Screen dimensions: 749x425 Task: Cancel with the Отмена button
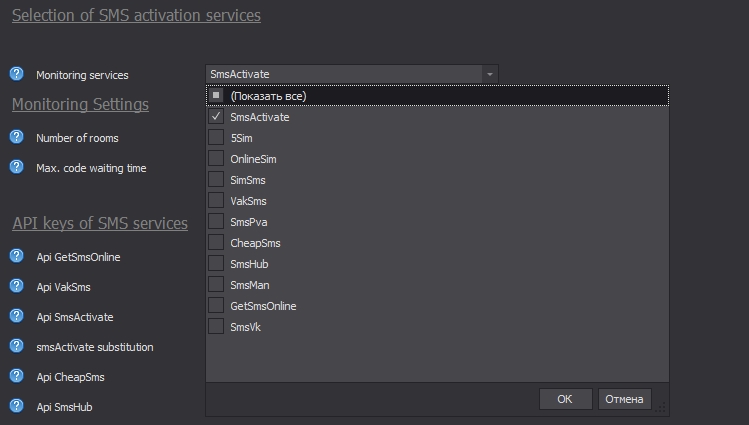[x=624, y=399]
